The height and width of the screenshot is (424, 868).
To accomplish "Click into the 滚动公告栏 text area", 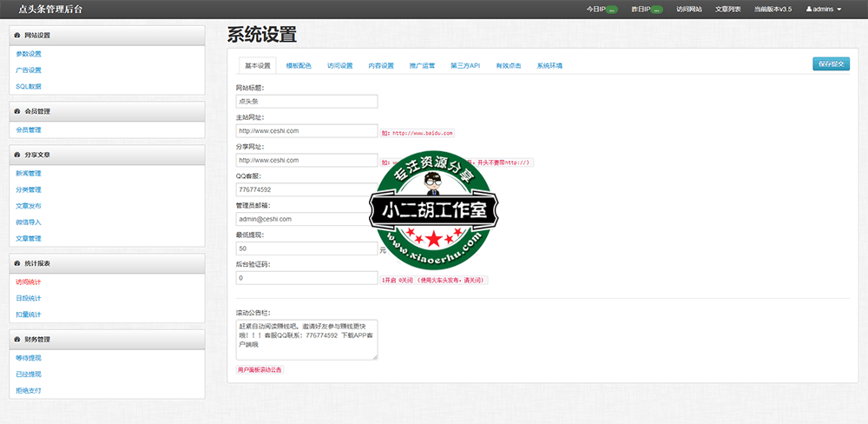I will point(306,339).
